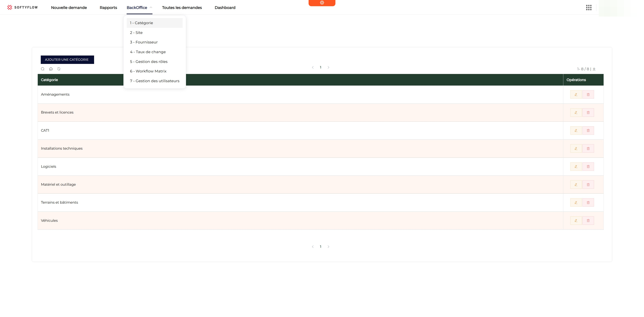The height and width of the screenshot is (317, 644).
Task: Click the refresh icon above the table
Action: point(59,69)
